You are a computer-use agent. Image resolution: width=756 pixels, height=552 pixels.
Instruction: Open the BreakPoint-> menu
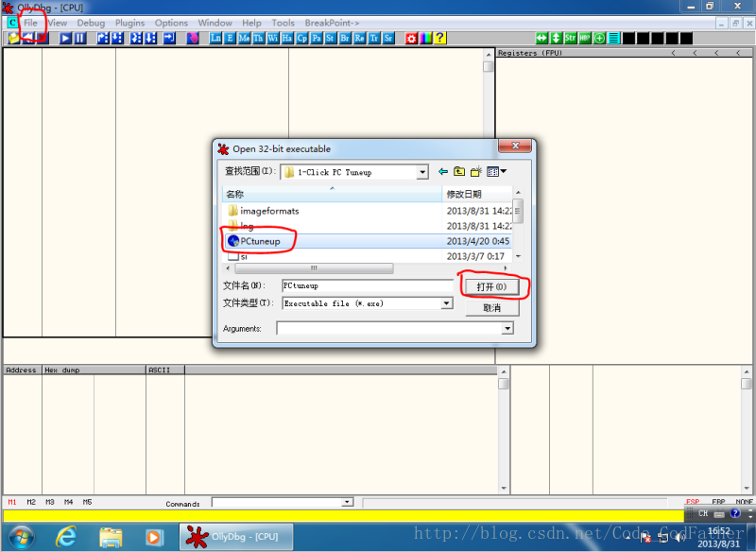coord(332,23)
